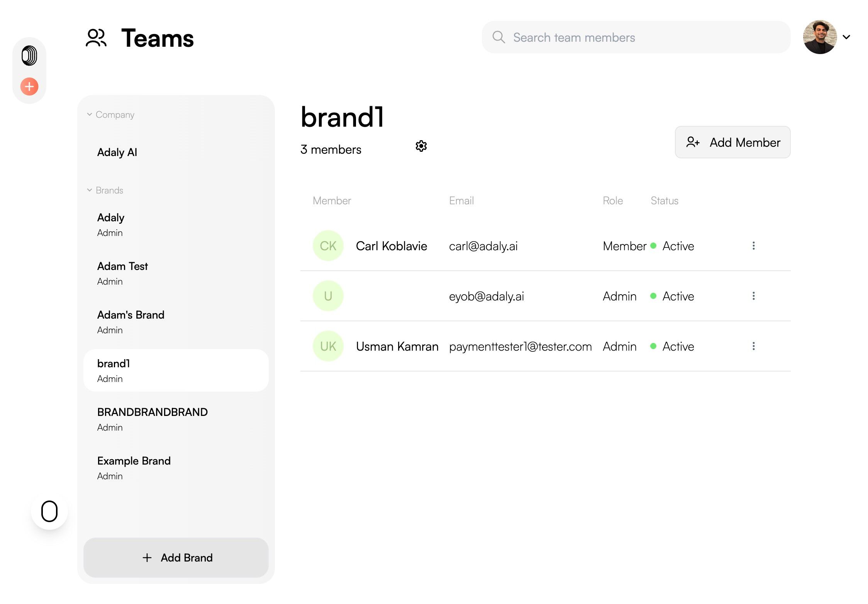Image resolution: width=868 pixels, height=604 pixels.
Task: Open the profile dropdown arrow
Action: click(846, 37)
